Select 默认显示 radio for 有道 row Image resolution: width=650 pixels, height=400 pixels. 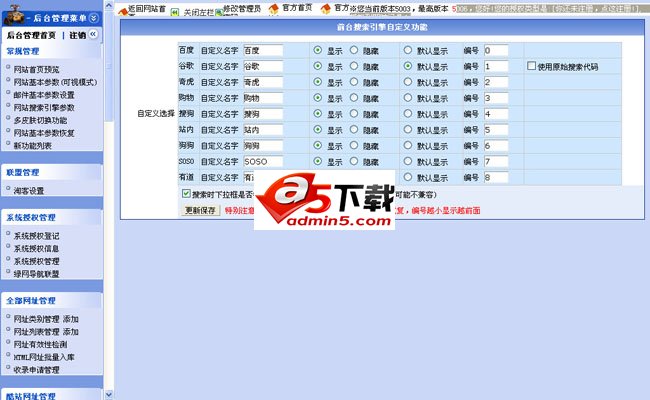(x=407, y=177)
